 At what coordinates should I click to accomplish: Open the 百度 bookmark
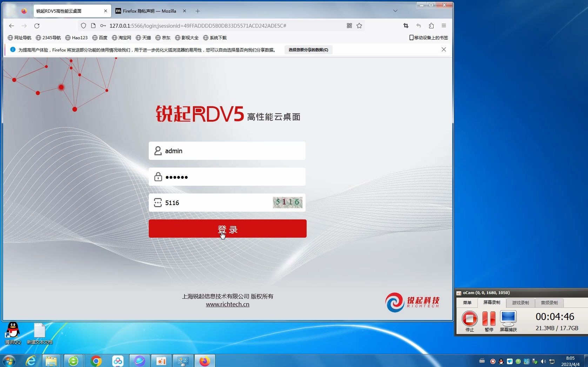(100, 38)
